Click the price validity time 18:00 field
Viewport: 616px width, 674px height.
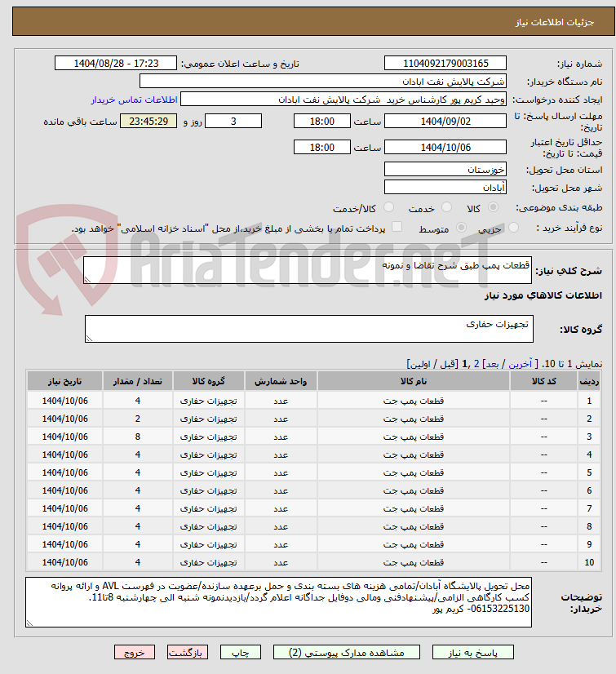pos(322,148)
